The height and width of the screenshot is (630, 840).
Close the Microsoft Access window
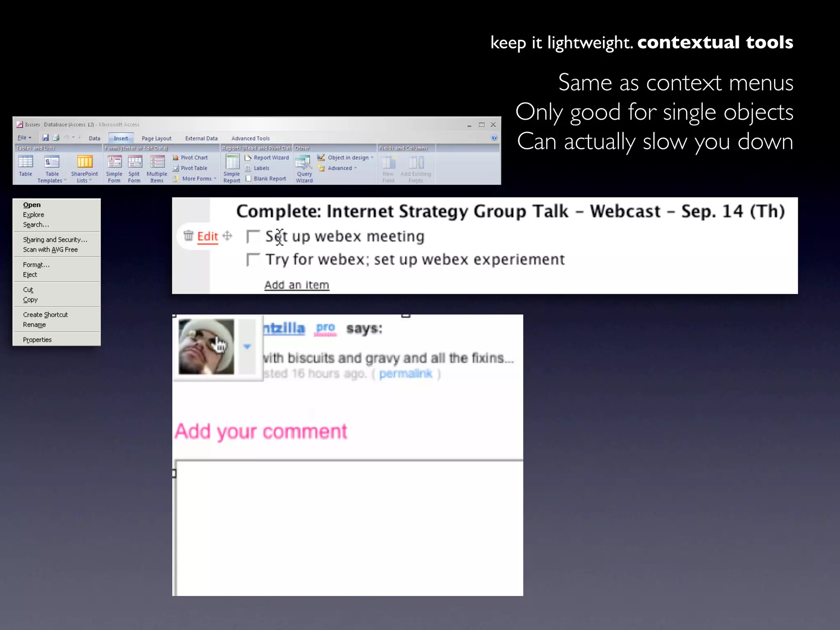pyautogui.click(x=493, y=125)
